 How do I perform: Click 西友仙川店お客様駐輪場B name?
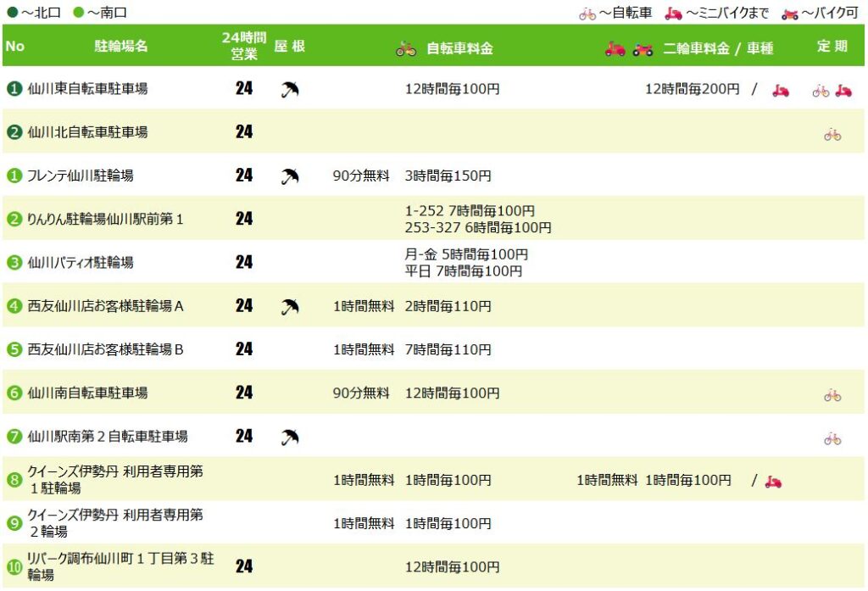click(x=105, y=349)
